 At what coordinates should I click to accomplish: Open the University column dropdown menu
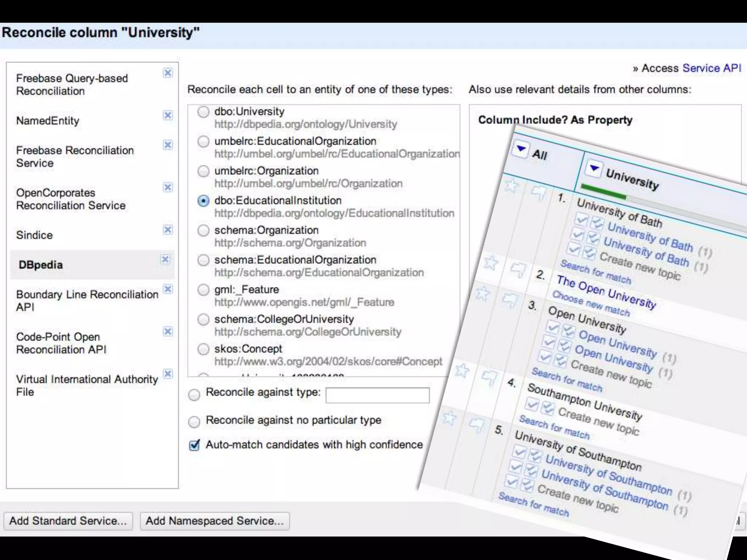594,168
